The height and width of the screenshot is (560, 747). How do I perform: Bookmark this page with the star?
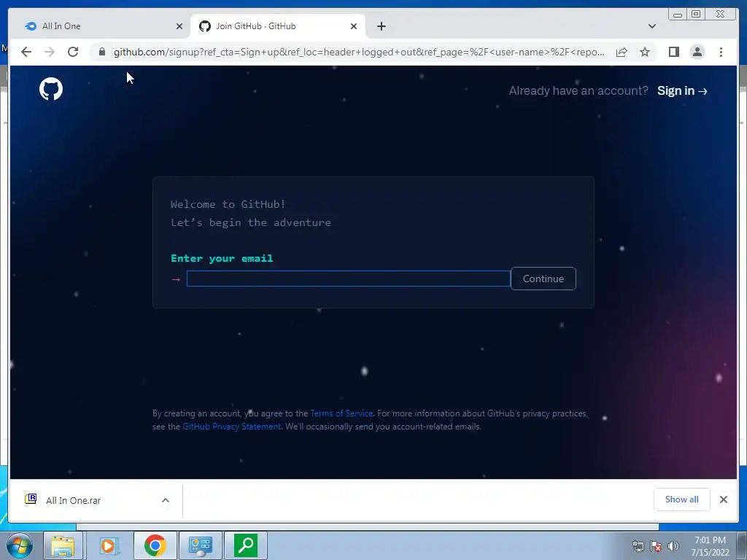click(645, 52)
